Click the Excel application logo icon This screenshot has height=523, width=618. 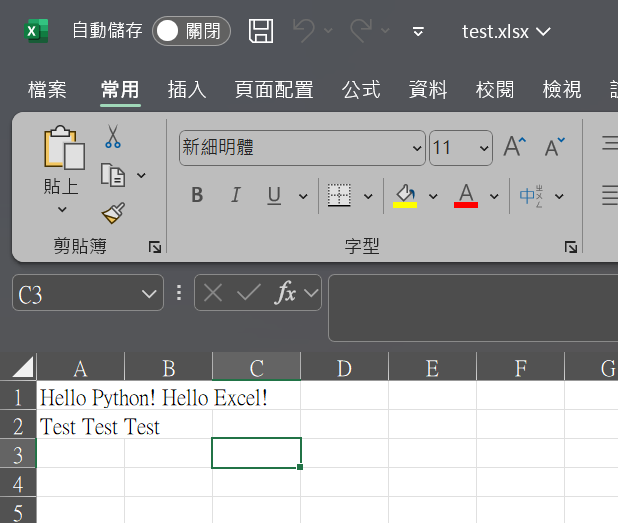pos(36,31)
